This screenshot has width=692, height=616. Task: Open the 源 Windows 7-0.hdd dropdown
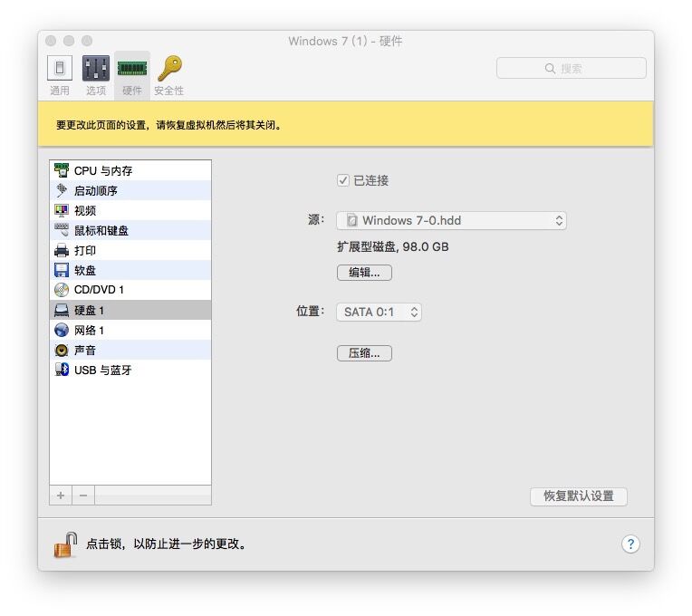click(x=451, y=220)
